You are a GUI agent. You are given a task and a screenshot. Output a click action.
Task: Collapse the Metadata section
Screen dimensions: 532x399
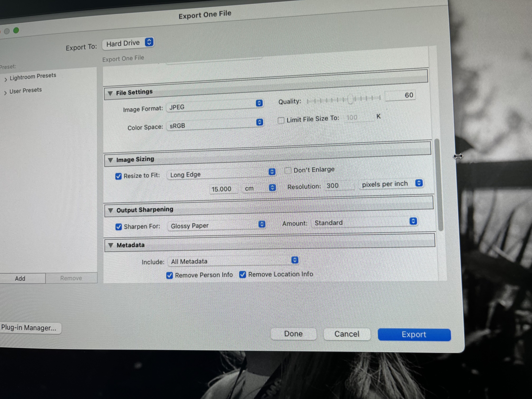[x=111, y=245]
